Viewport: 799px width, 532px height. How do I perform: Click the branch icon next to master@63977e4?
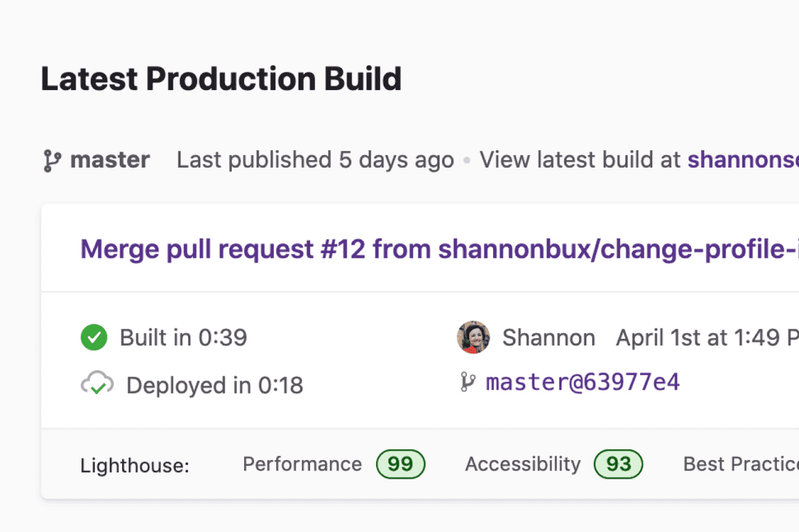(x=467, y=382)
